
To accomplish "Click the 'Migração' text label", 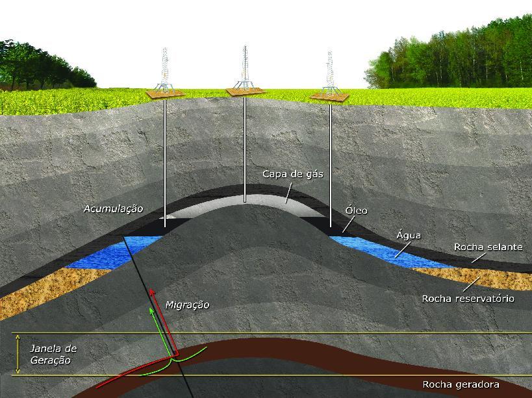I will [187, 305].
